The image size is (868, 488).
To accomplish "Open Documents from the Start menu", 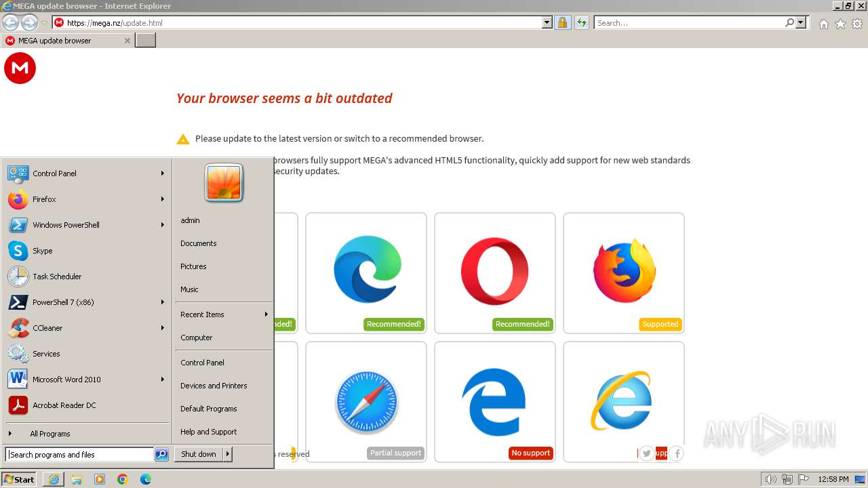I will point(224,243).
